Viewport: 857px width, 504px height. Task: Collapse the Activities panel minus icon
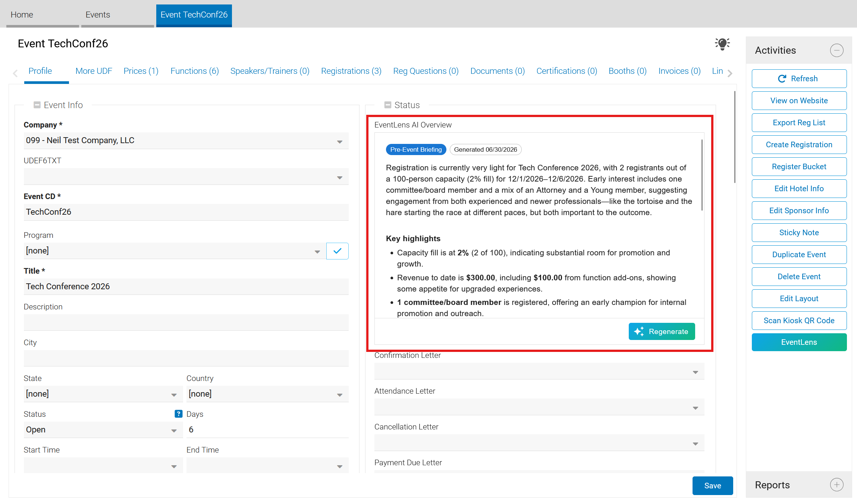point(836,50)
